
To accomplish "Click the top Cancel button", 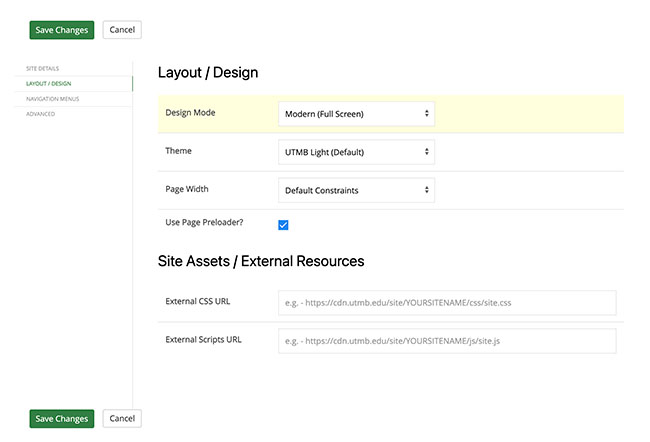I will [x=122, y=30].
